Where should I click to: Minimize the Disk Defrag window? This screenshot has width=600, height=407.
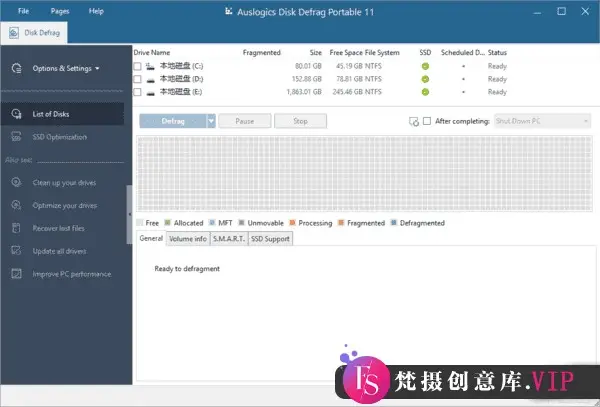[x=537, y=11]
